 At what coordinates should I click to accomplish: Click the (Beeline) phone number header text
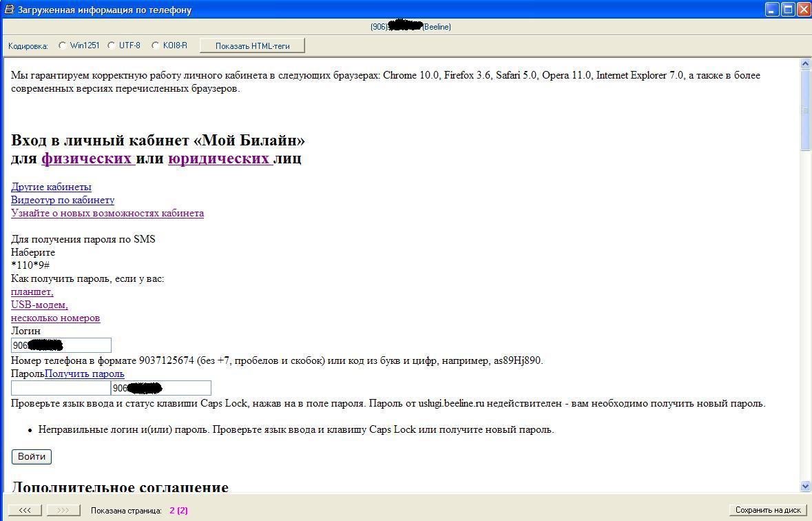[x=410, y=26]
